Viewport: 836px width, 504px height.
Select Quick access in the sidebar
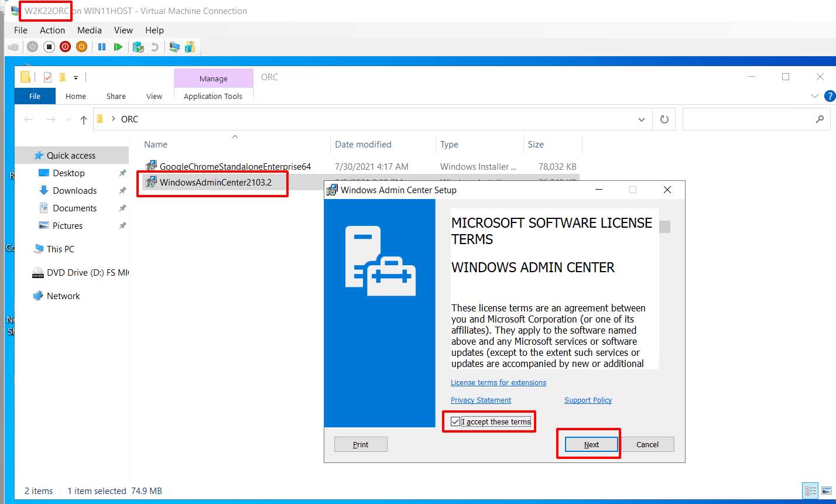pyautogui.click(x=71, y=156)
